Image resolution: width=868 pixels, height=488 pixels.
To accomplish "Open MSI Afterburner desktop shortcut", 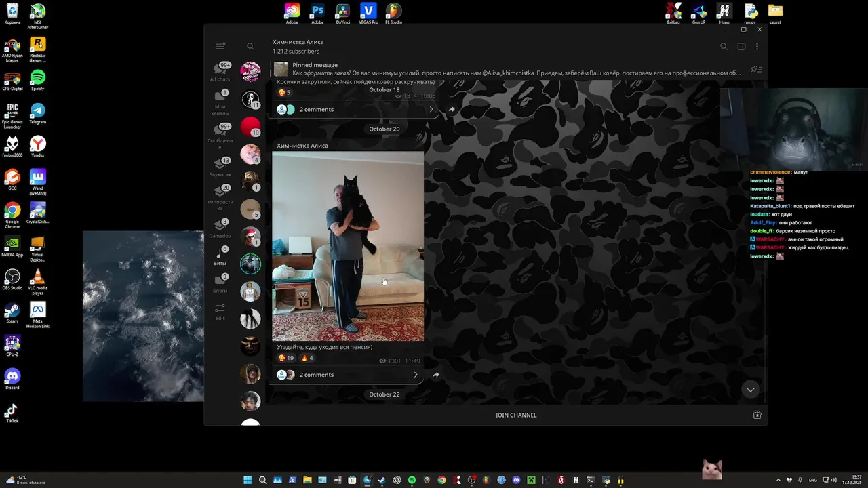I will (x=38, y=16).
